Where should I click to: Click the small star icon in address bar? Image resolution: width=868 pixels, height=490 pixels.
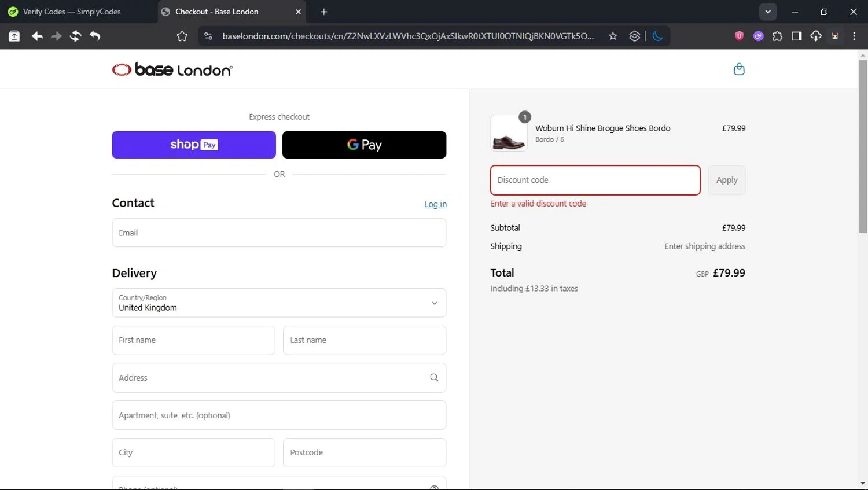tap(613, 36)
